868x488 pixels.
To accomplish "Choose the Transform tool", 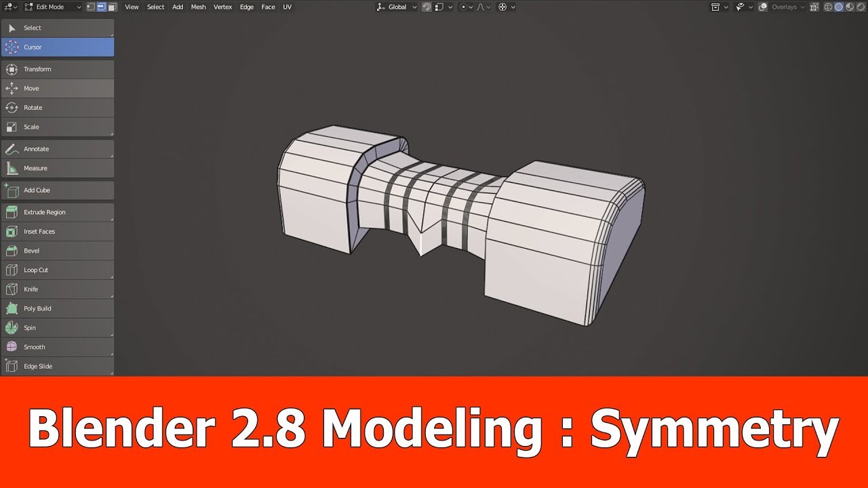I will coord(58,69).
